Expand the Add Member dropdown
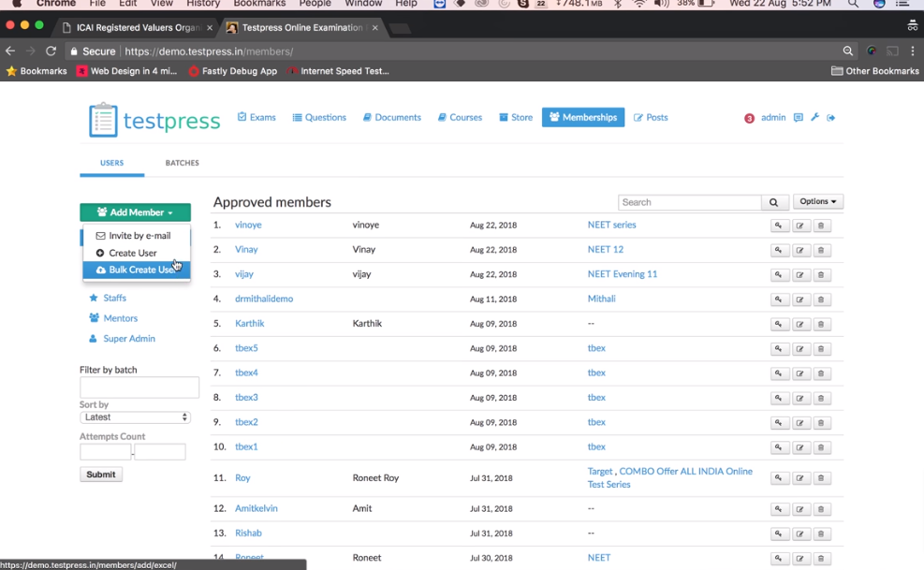This screenshot has height=570, width=924. pos(135,212)
